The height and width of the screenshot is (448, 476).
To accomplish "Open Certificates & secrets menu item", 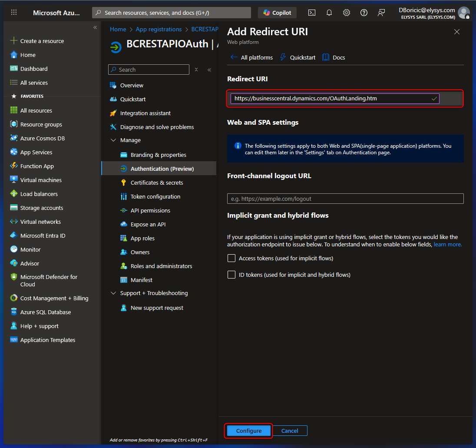I will pyautogui.click(x=157, y=183).
